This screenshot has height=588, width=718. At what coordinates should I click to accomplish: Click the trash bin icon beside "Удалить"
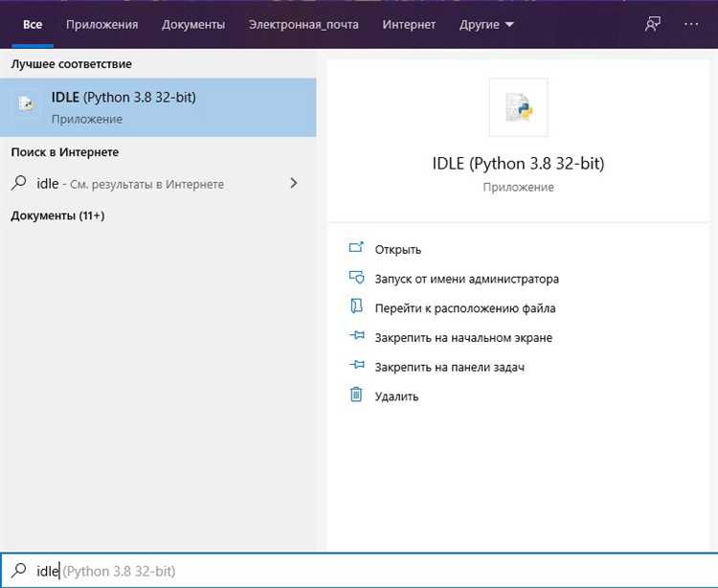(x=356, y=394)
